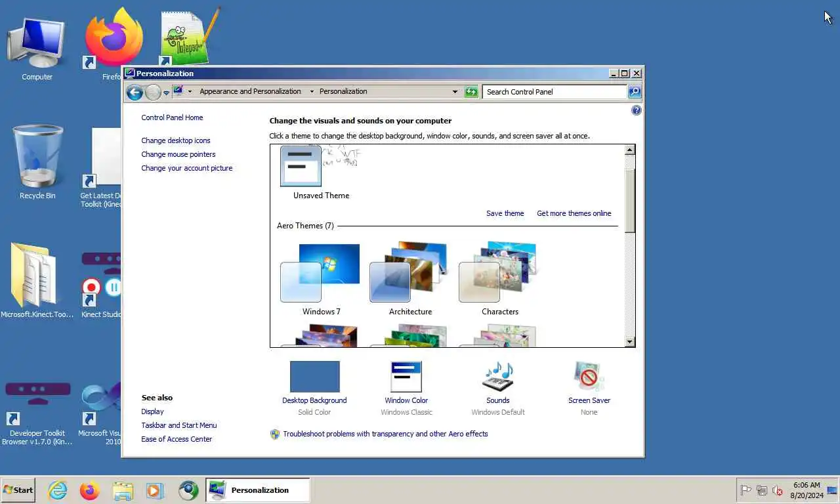Viewport: 840px width, 504px height.
Task: Click the theme list scroll down arrow
Action: coord(629,342)
